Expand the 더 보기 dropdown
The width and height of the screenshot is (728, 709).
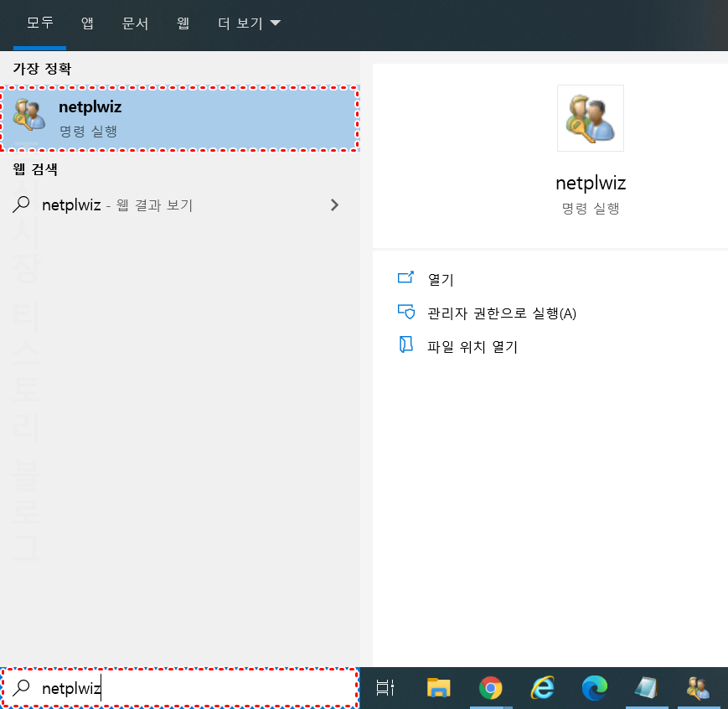click(250, 23)
